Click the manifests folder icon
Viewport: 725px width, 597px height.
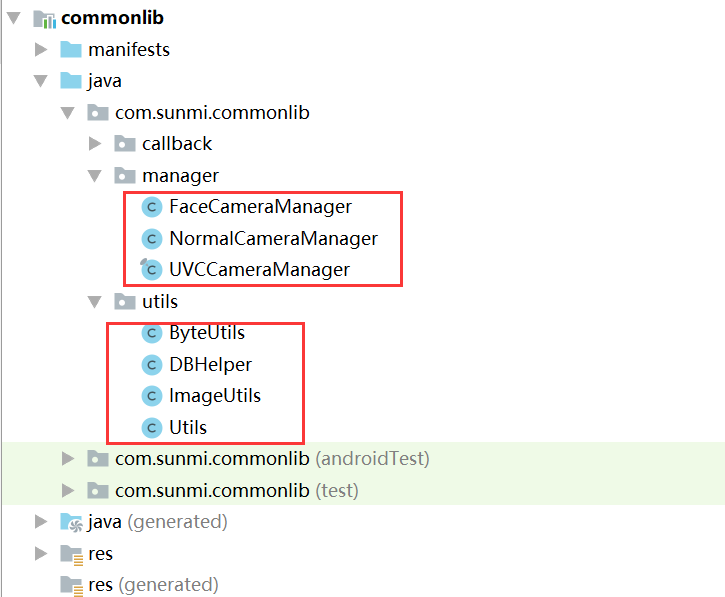(71, 49)
